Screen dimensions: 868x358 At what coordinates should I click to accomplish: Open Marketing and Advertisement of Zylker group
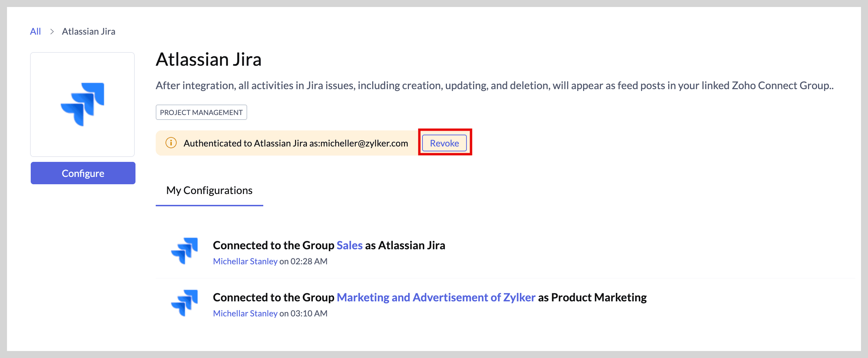click(436, 298)
